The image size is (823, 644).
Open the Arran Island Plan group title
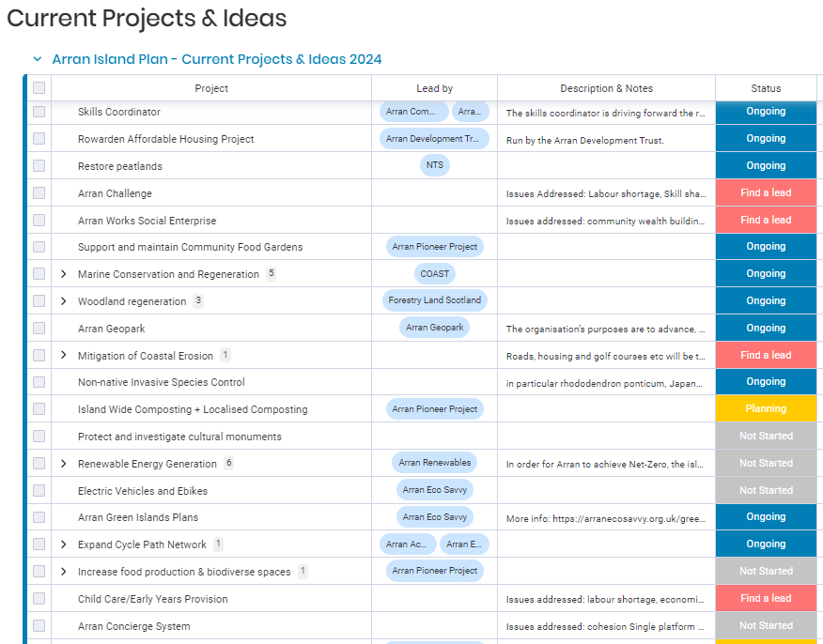[x=216, y=59]
